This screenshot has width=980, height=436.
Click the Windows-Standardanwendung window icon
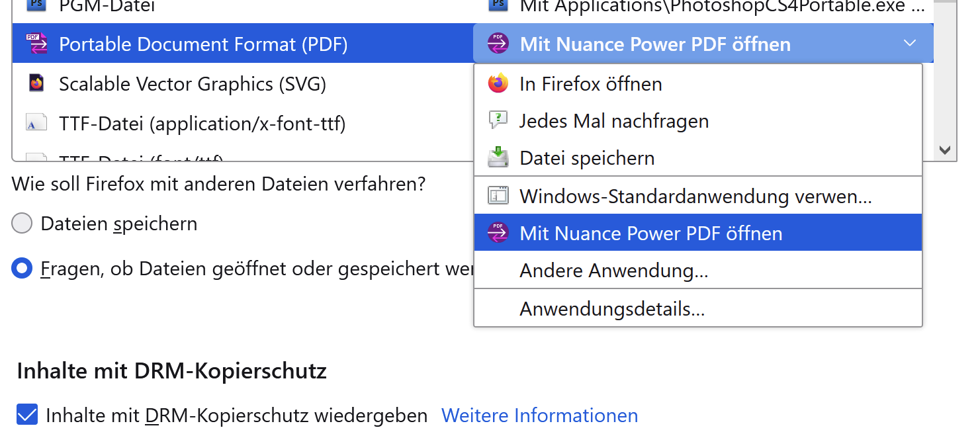498,196
